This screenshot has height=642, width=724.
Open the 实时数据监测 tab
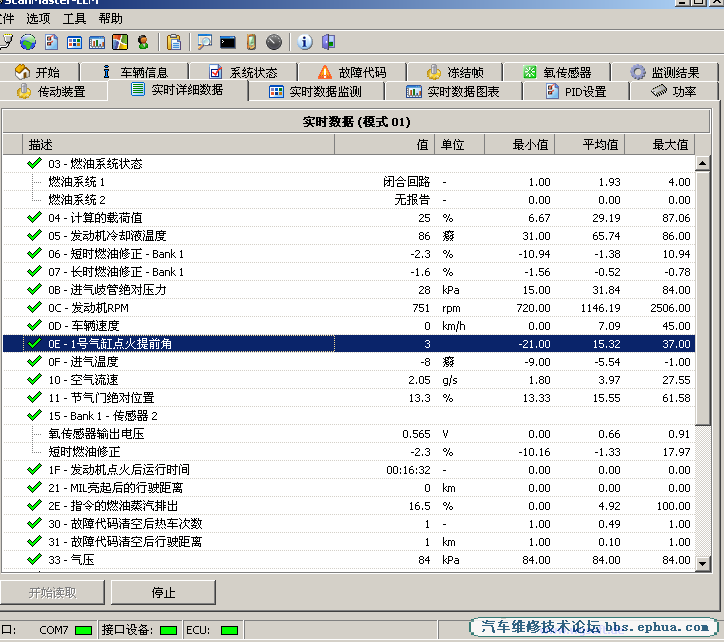(316, 91)
